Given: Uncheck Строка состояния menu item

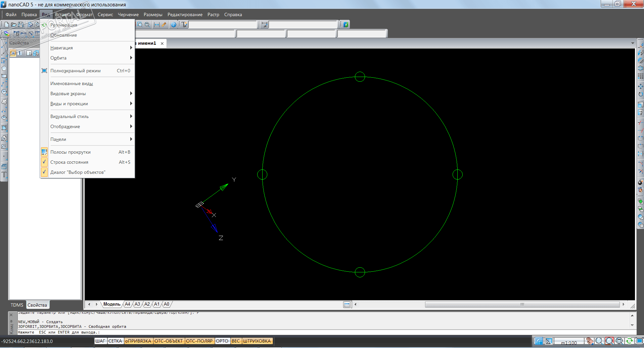Looking at the screenshot, I should click(x=87, y=162).
